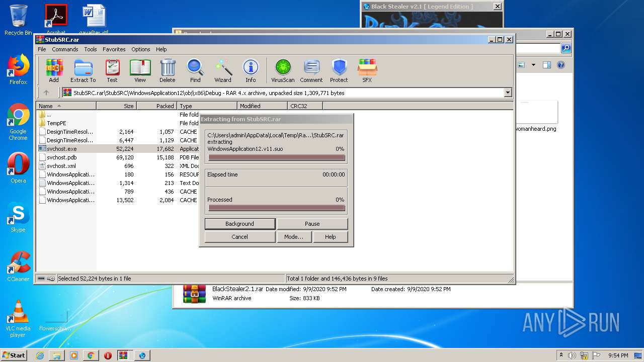Click the Add toolbar icon in WinRAR
644x362 pixels.
[54, 70]
